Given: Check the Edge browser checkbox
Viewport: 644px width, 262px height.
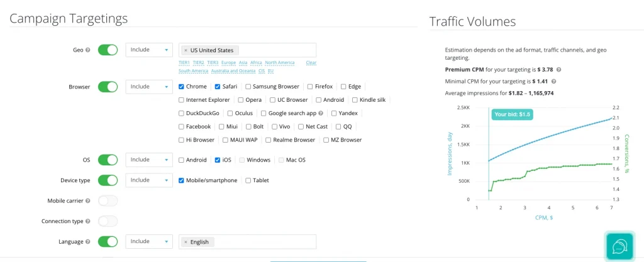Looking at the screenshot, I should [343, 87].
